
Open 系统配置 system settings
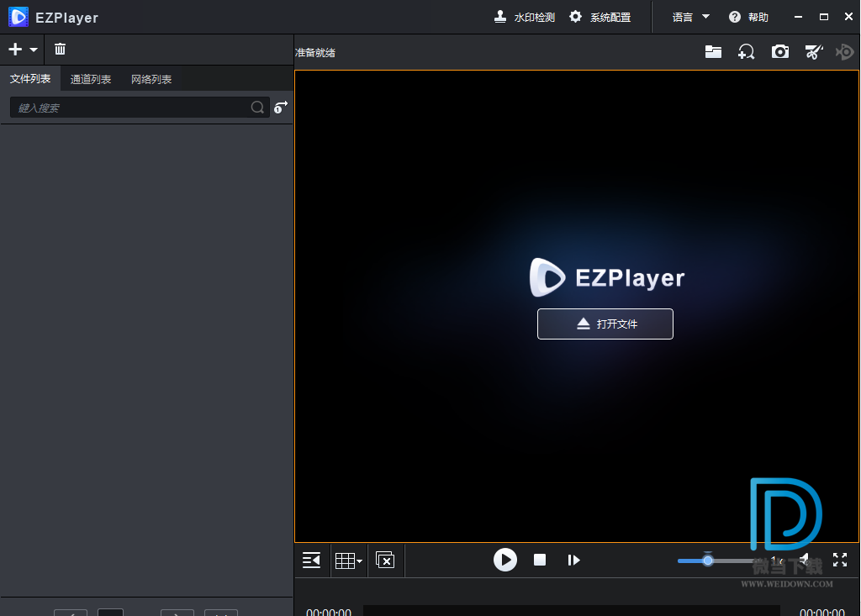pyautogui.click(x=600, y=18)
